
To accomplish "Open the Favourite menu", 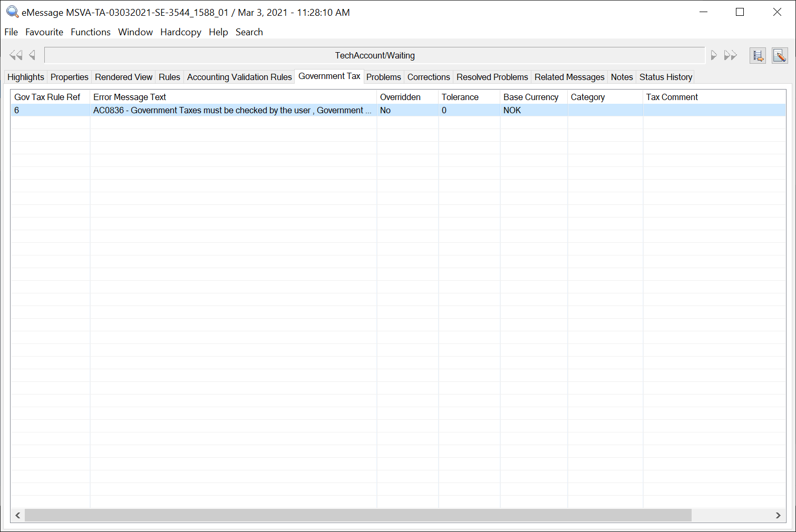I will click(44, 32).
